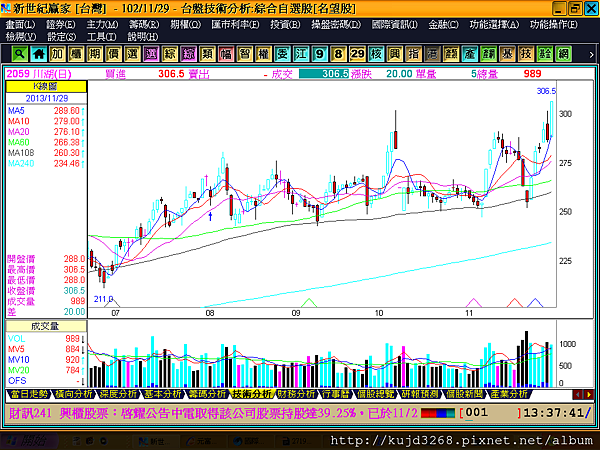Image resolution: width=600 pixels, height=450 pixels.
Task: Click the purple 選 toolbar button
Action: pos(151,54)
